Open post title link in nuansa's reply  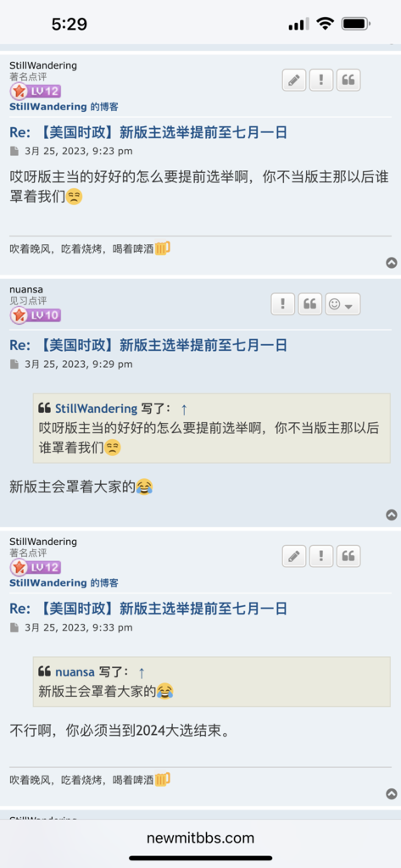pos(148,346)
